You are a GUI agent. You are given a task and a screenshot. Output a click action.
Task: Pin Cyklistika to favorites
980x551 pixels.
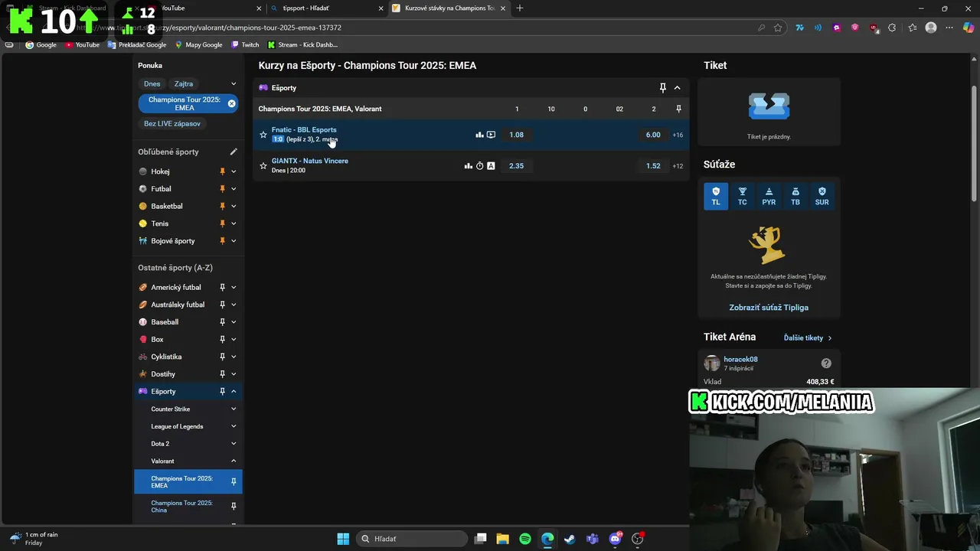pos(223,357)
